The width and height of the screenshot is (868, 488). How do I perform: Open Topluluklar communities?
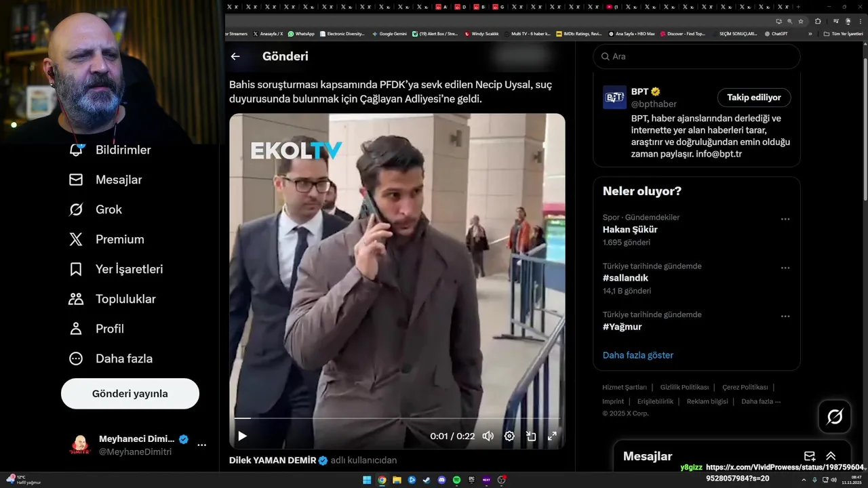click(x=112, y=299)
